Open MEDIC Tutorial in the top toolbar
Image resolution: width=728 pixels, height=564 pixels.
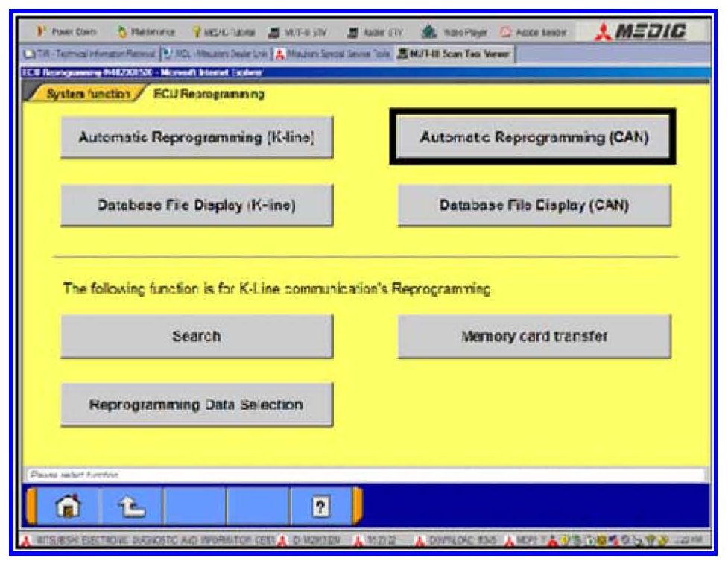(224, 32)
